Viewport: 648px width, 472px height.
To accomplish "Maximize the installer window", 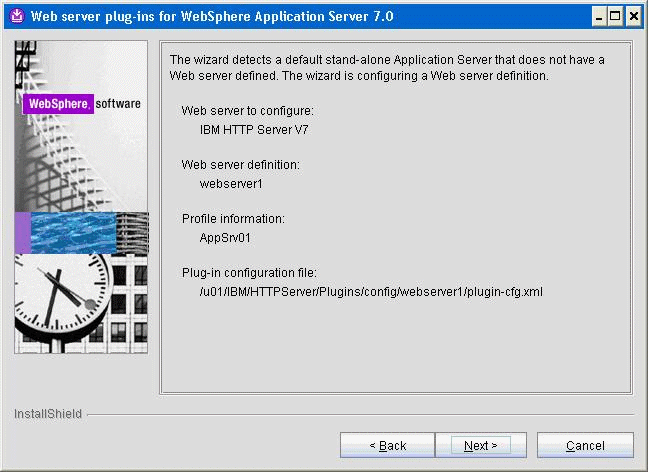I will (x=615, y=16).
